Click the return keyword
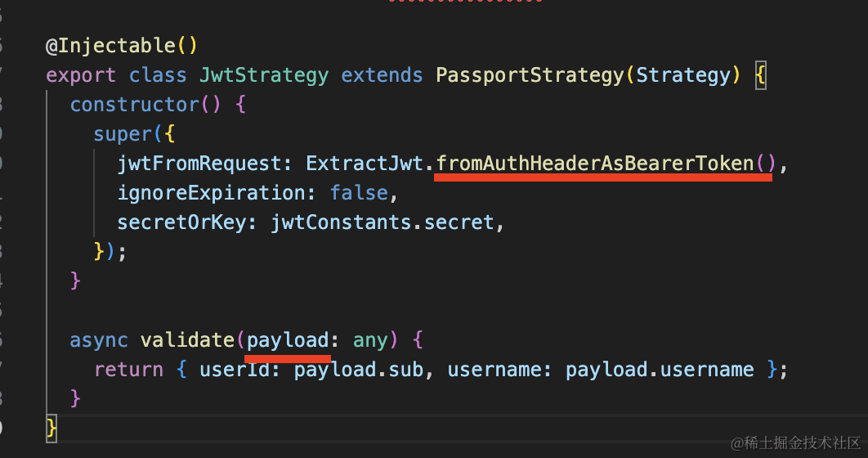868x458 pixels. click(x=128, y=370)
